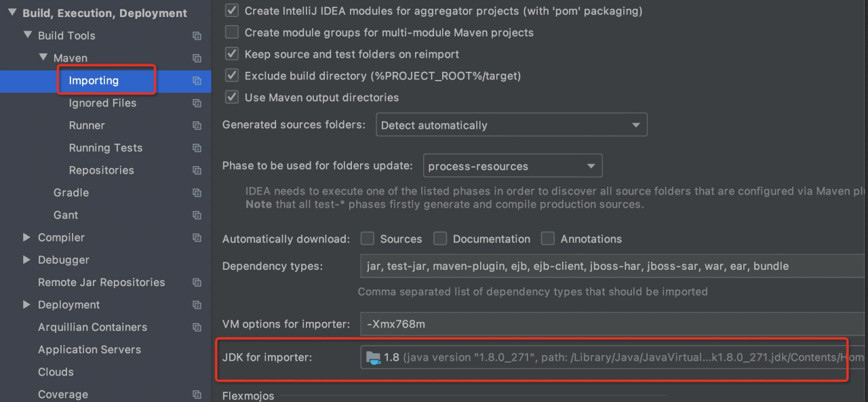Image resolution: width=868 pixels, height=402 pixels.
Task: Click into VM options for importer field
Action: coord(614,323)
